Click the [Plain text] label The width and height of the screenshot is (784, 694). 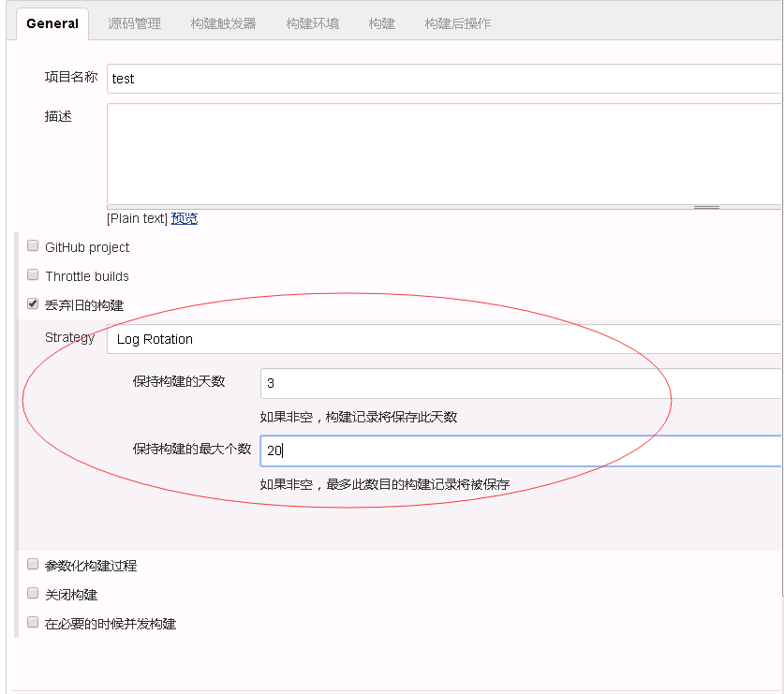137,218
